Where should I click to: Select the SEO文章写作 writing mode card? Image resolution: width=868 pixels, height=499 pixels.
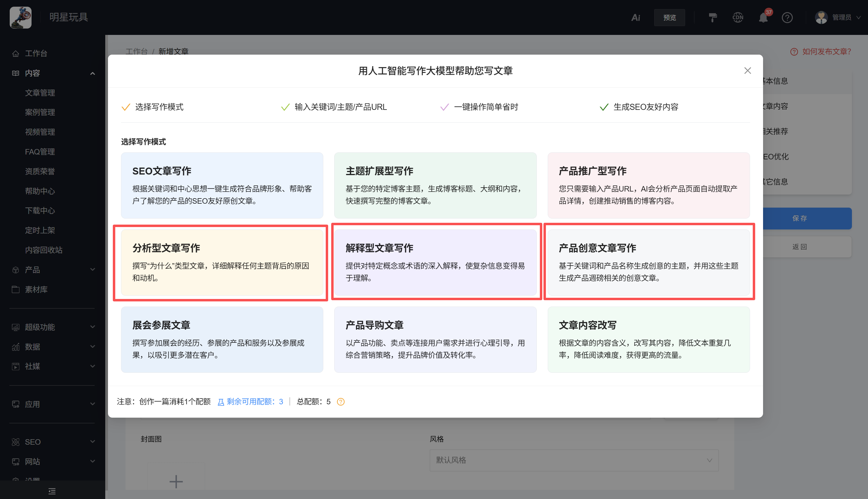point(222,185)
